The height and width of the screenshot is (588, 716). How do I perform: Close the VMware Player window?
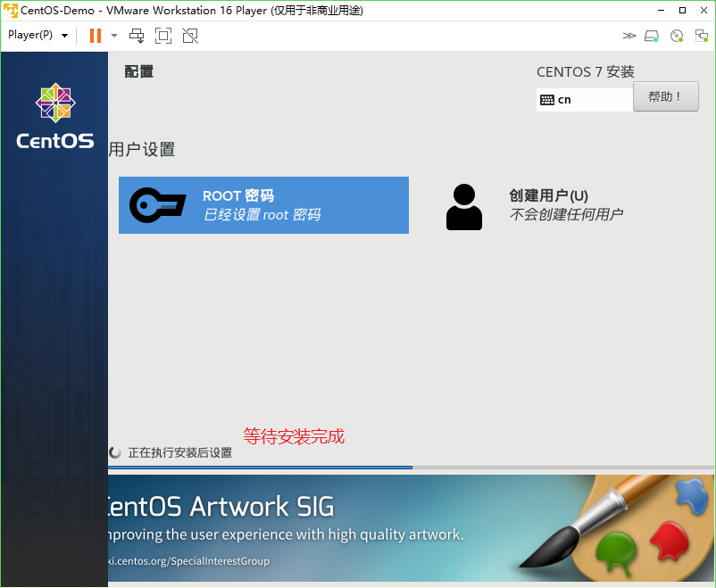[704, 10]
